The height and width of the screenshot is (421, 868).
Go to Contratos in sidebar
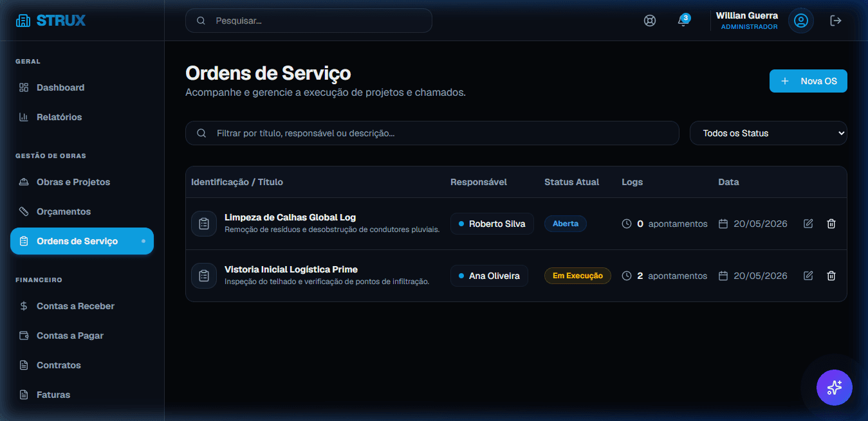pyautogui.click(x=82, y=365)
